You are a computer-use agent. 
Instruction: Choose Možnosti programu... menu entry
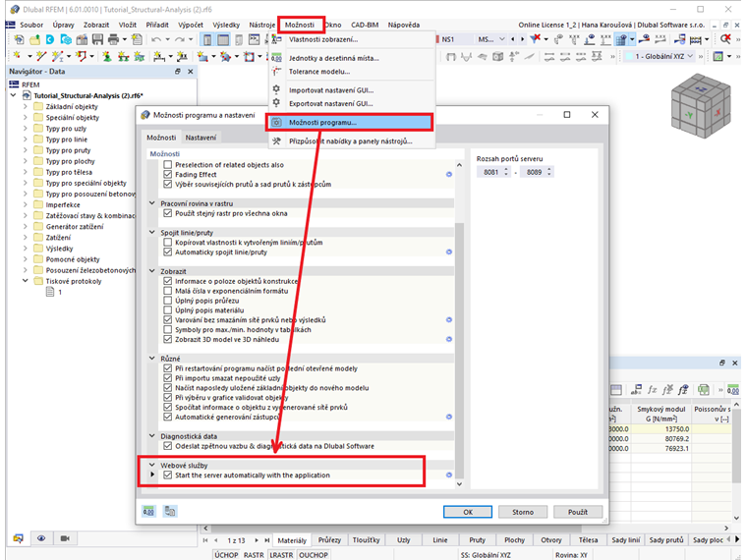pos(350,123)
